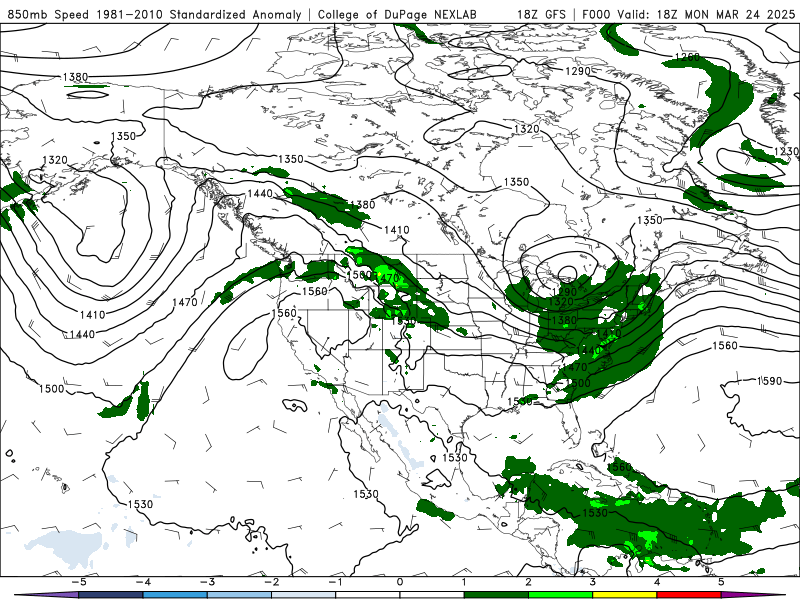Click the '1590' contour label
The image size is (800, 600).
point(769,381)
